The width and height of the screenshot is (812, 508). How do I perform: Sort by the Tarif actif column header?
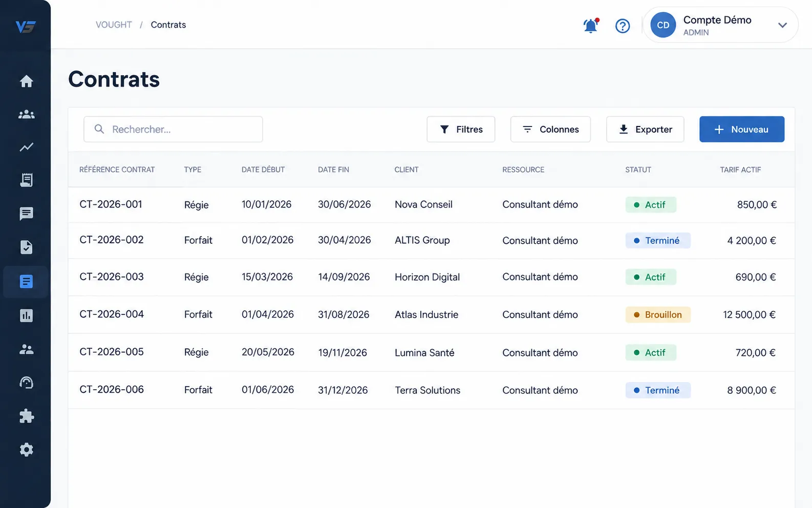pos(740,170)
